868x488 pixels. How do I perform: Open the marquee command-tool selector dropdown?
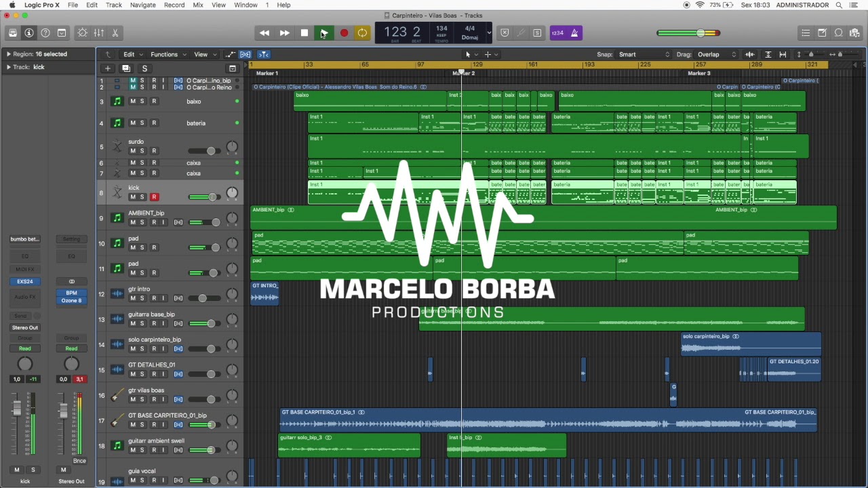[x=490, y=54]
